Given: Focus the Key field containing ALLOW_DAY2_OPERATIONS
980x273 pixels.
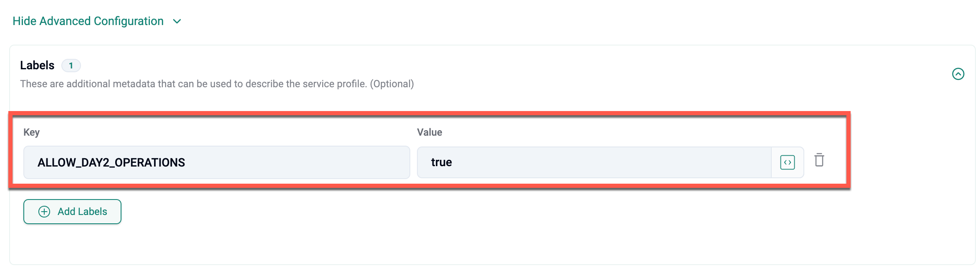Looking at the screenshot, I should (217, 162).
